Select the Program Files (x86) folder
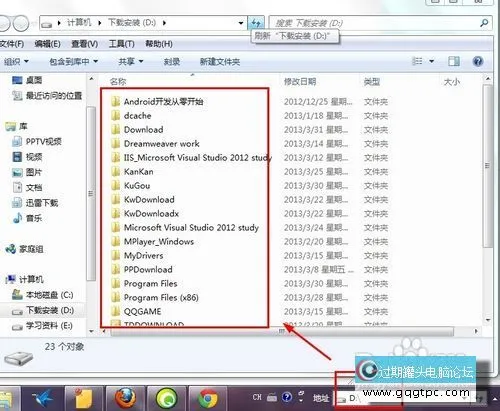 tap(155, 298)
